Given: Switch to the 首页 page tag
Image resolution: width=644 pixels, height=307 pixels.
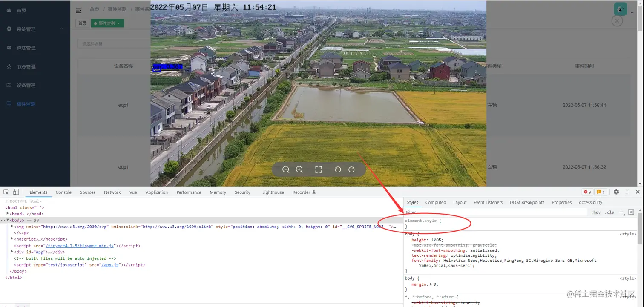Looking at the screenshot, I should pyautogui.click(x=82, y=23).
